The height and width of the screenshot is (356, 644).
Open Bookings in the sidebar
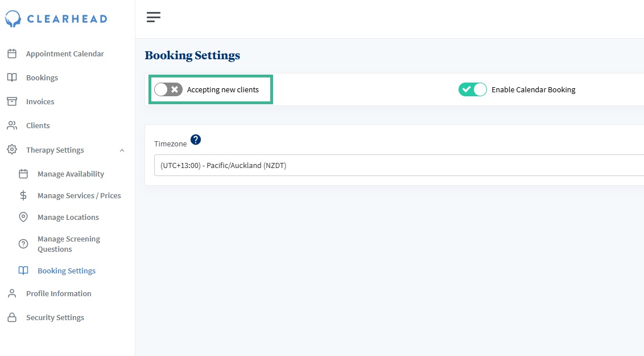(x=42, y=78)
